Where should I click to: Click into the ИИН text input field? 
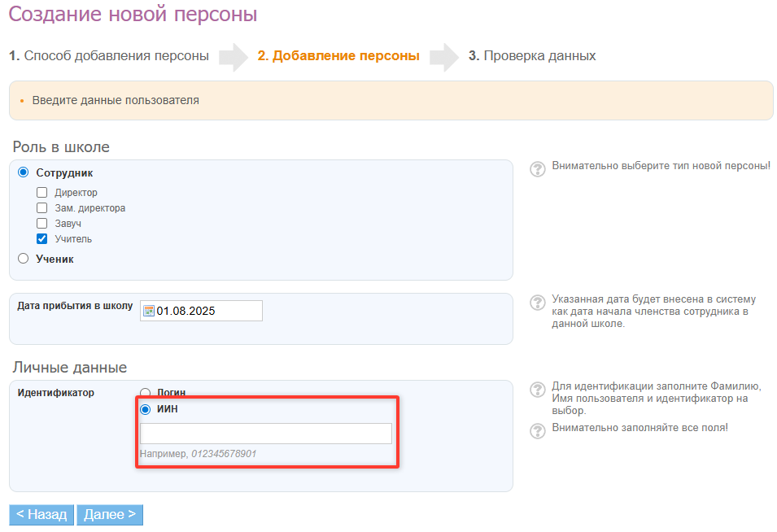pyautogui.click(x=265, y=434)
